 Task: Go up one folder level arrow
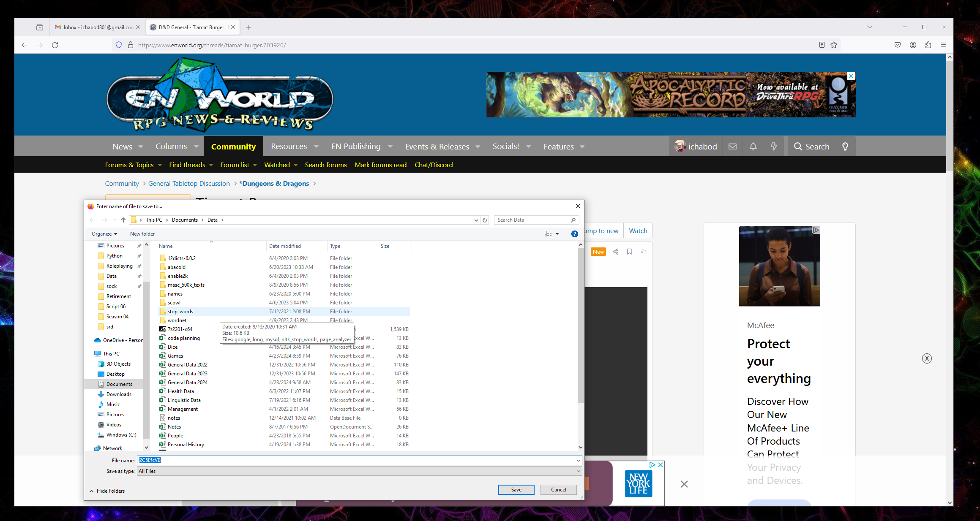pos(123,220)
